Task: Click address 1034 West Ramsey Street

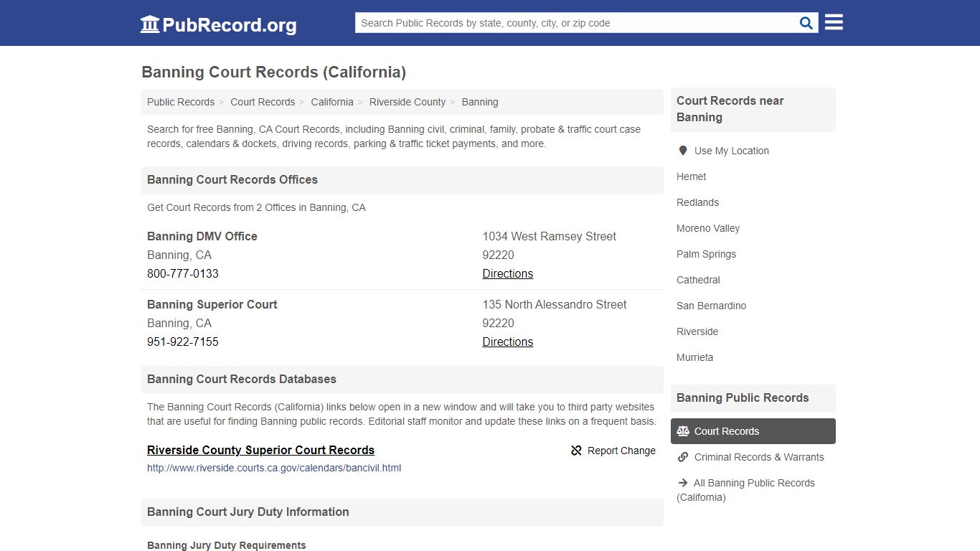Action: pyautogui.click(x=550, y=236)
